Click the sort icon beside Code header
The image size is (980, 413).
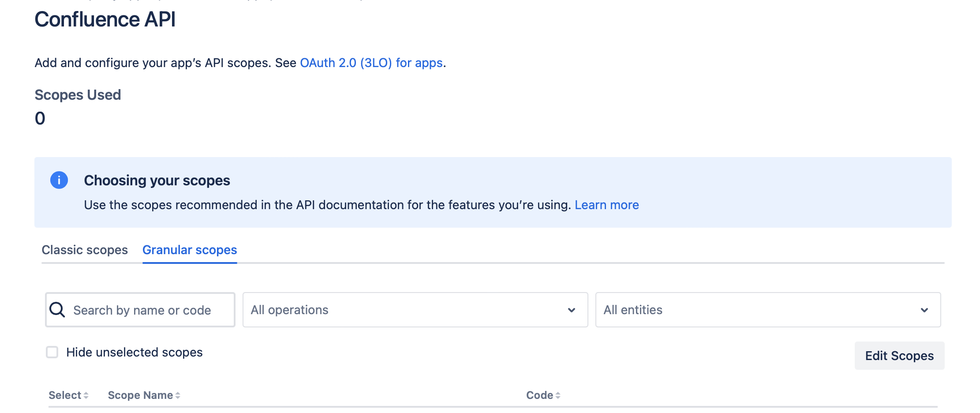click(x=558, y=395)
